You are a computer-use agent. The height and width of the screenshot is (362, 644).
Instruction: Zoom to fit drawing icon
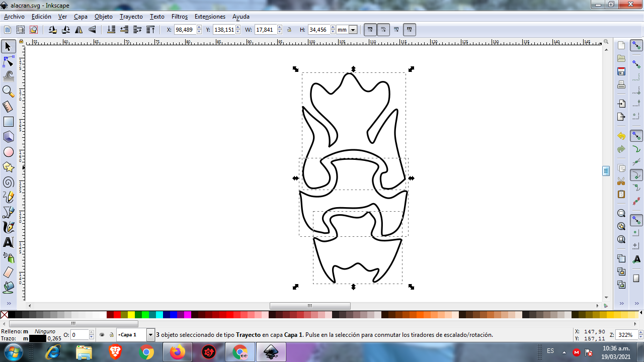click(621, 226)
